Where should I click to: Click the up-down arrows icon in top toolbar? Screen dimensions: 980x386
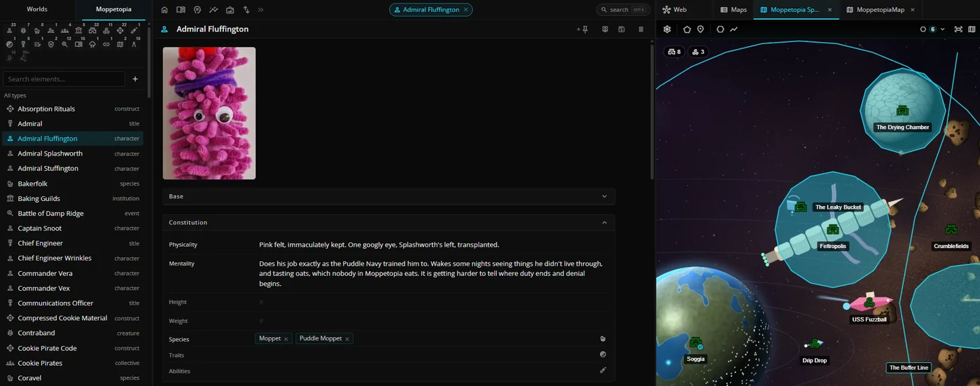coord(246,10)
